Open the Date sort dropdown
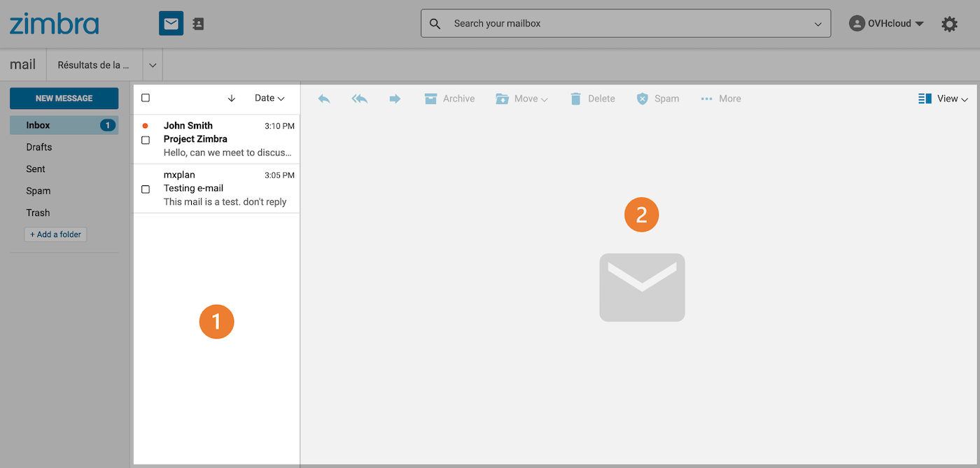 [x=269, y=98]
